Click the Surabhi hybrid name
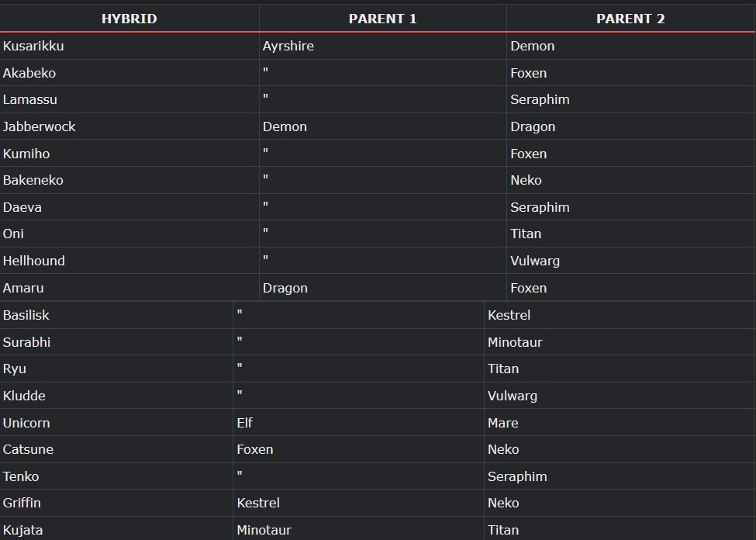This screenshot has height=540, width=756. click(x=26, y=342)
